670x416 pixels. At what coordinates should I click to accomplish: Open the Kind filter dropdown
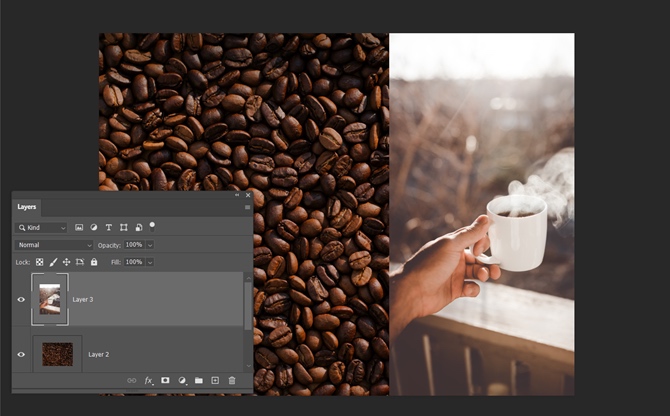[x=42, y=227]
